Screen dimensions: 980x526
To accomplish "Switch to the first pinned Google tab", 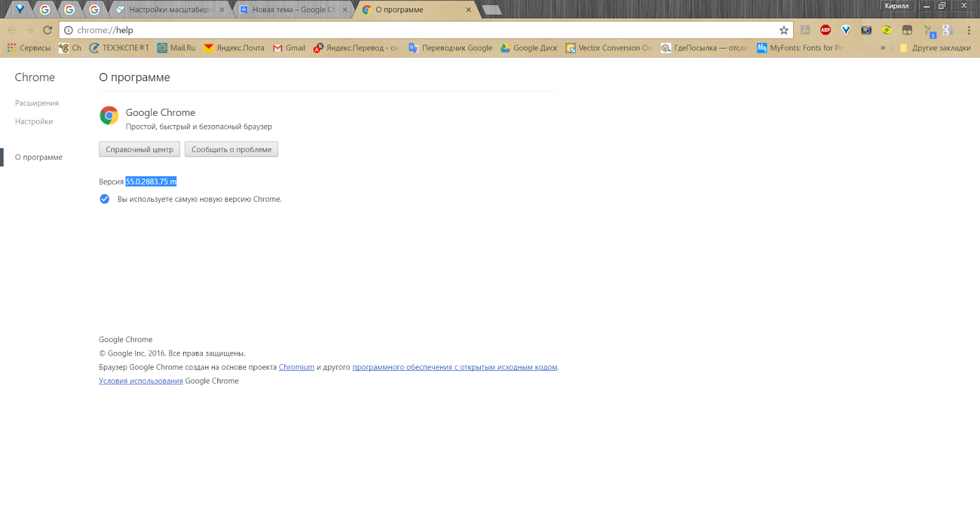I will click(45, 9).
